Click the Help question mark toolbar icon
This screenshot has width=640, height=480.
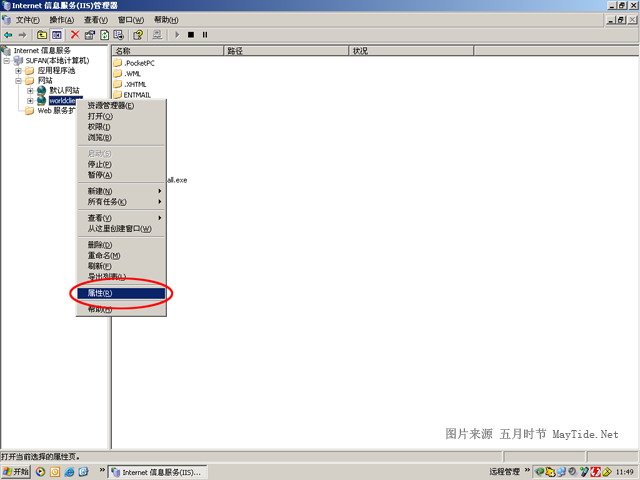coord(138,34)
